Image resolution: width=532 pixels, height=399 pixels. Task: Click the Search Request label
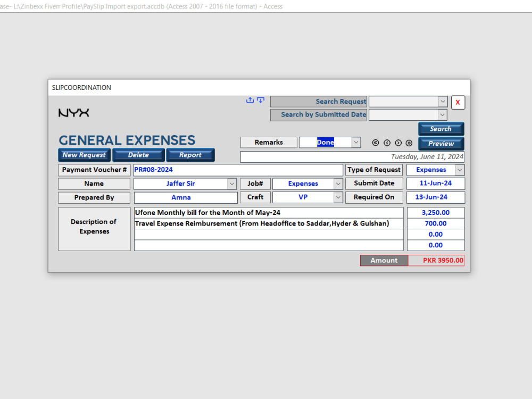pos(319,102)
